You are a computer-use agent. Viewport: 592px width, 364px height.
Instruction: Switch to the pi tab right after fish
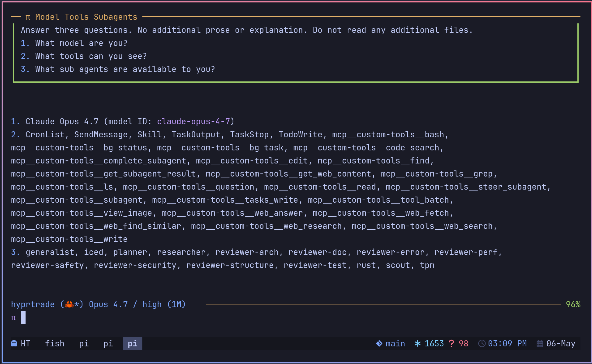[84, 344]
